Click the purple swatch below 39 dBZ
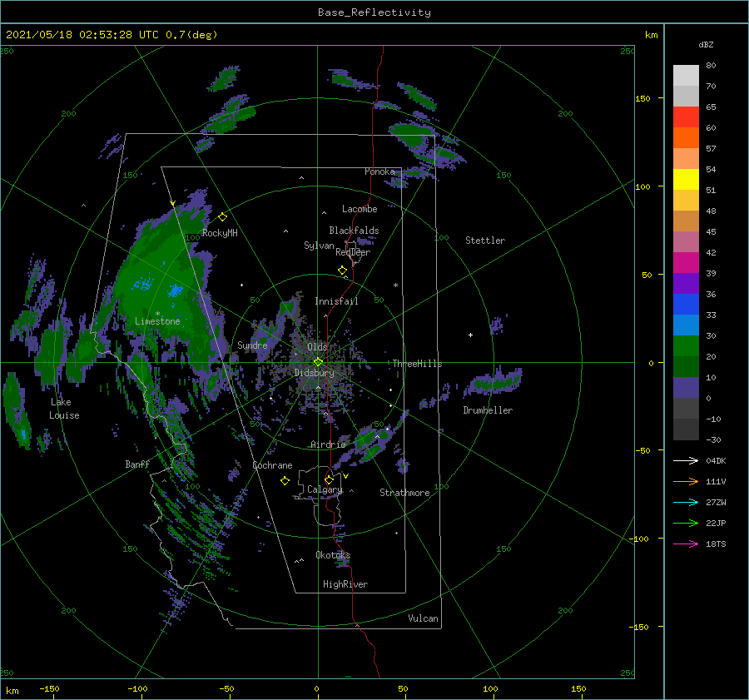The image size is (749, 700). [x=686, y=283]
